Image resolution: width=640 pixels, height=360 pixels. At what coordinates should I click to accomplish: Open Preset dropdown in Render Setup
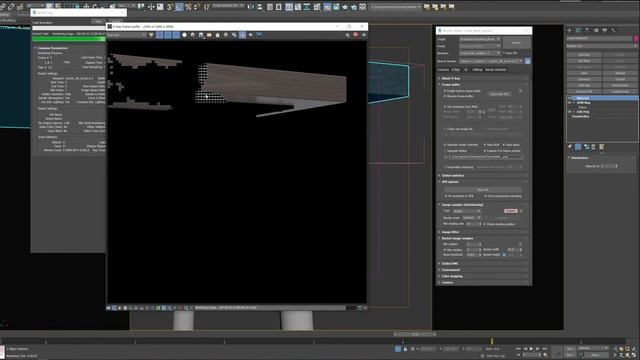point(480,46)
